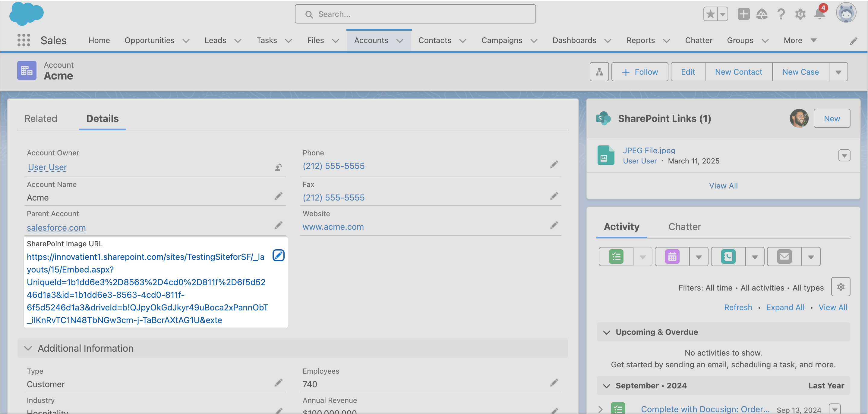Switch to the Related tab
The image size is (868, 414).
(x=41, y=118)
